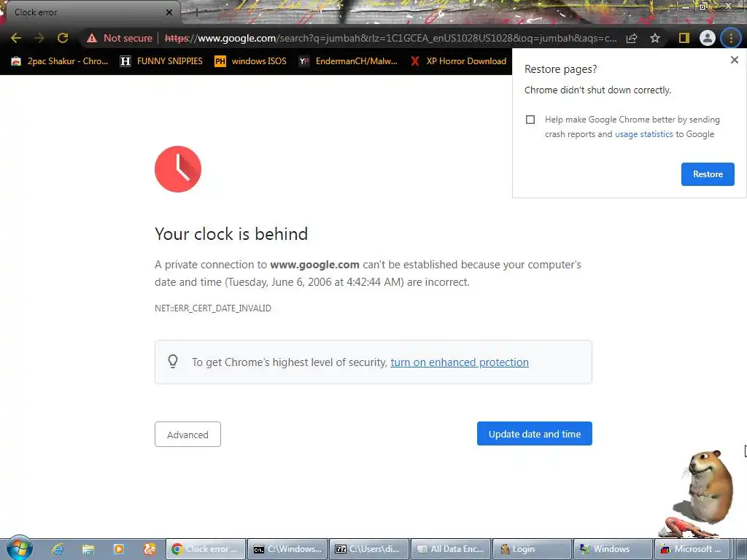Switch to the Clock error Chrome taskbar button
The width and height of the screenshot is (747, 560).
205,549
